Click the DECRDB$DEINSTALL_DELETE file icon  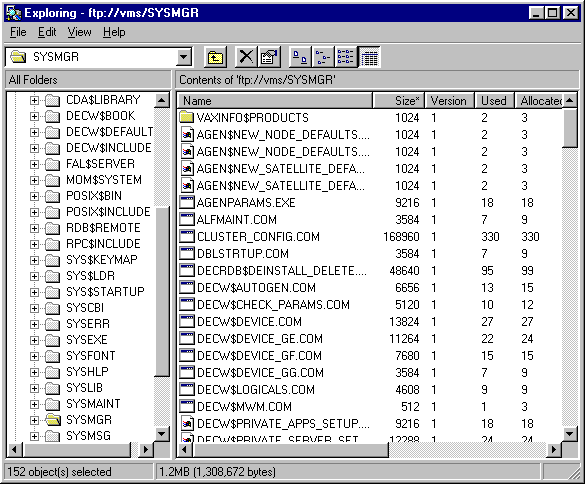coord(187,271)
